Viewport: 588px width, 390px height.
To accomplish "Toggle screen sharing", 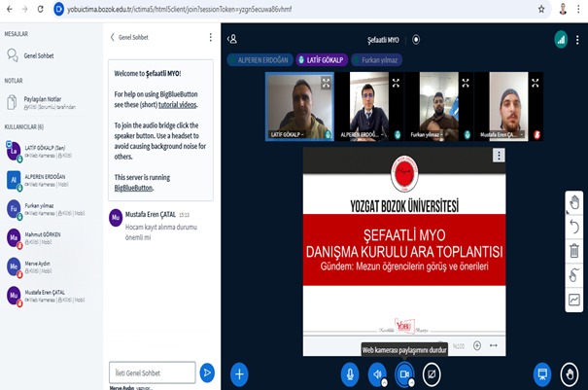I will (x=432, y=373).
